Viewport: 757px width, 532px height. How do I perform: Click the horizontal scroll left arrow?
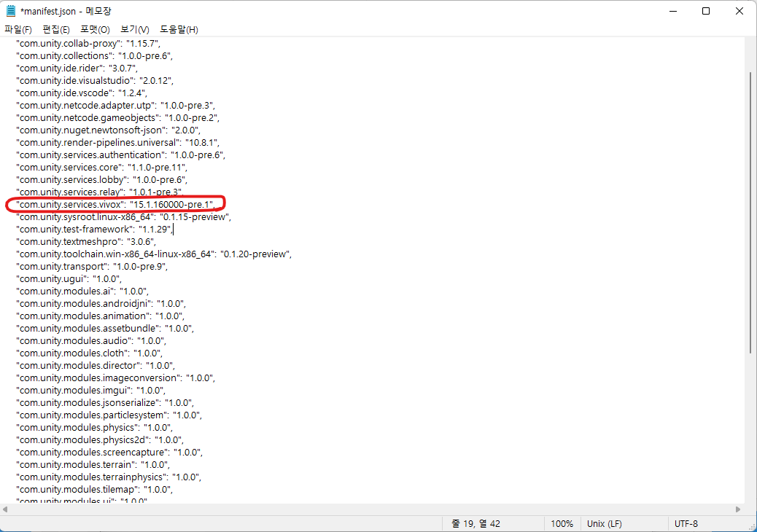point(5,509)
